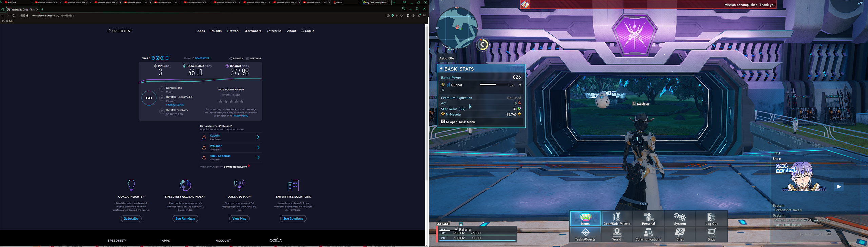868x247 pixels.
Task: Open the Shop cart menu in game
Action: click(711, 234)
